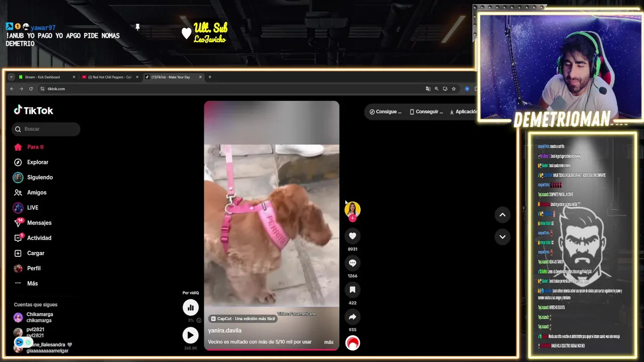Click username yawar97 in overlay chat
Screen dimensions: 644x362
point(43,28)
